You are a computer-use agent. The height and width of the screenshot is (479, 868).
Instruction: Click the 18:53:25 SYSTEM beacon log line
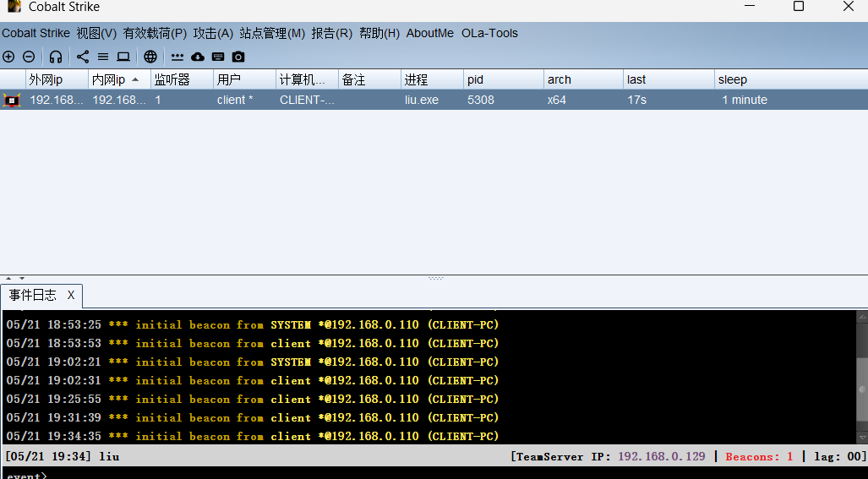[253, 324]
